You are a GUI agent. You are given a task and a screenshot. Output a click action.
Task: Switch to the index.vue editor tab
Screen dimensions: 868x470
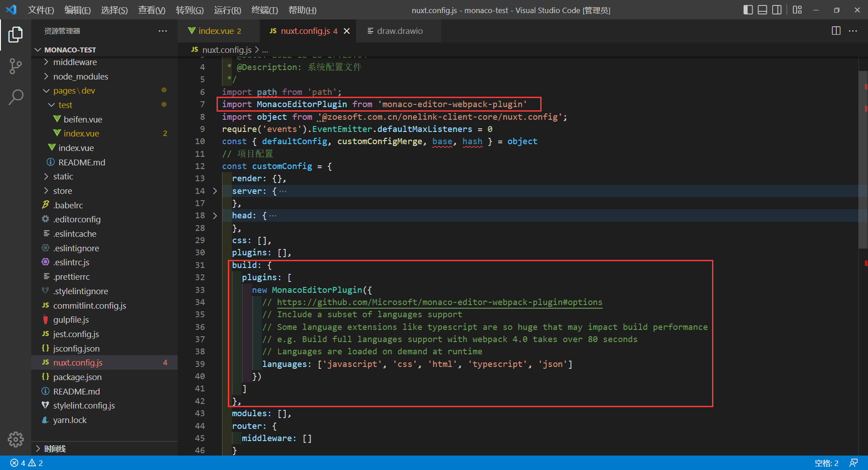click(216, 31)
